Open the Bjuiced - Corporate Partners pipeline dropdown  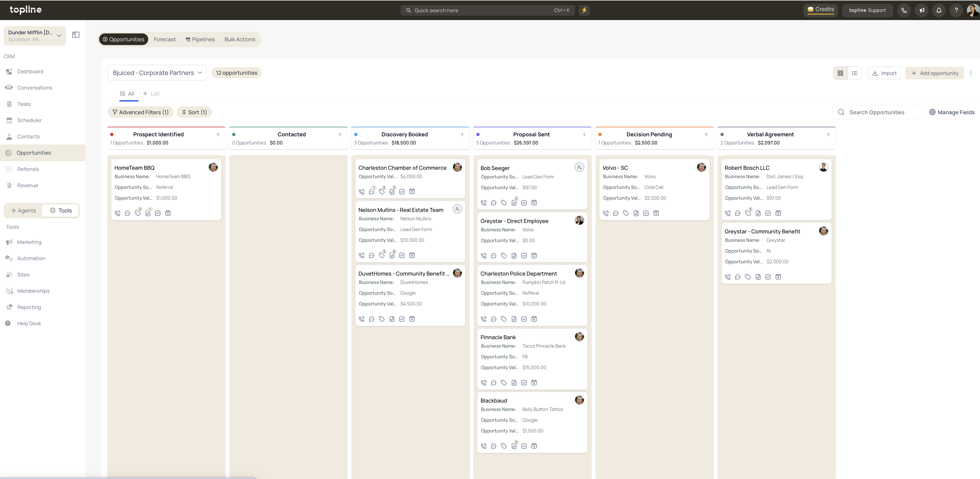pos(157,73)
